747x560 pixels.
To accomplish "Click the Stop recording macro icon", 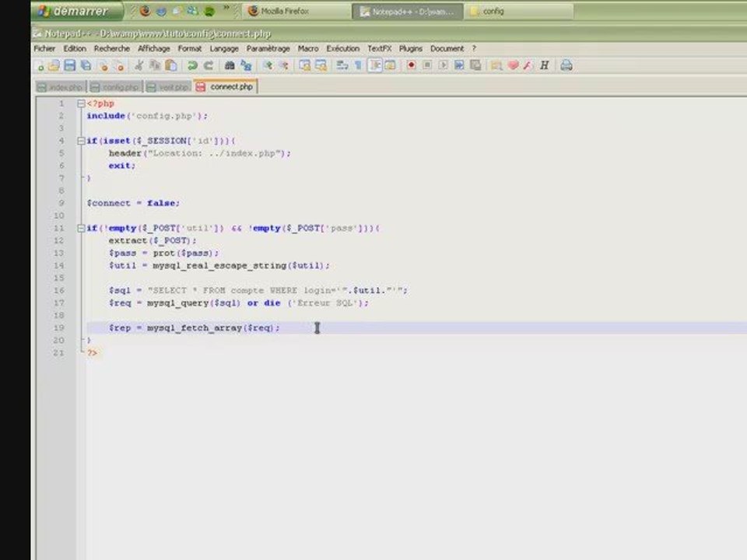I will point(427,65).
